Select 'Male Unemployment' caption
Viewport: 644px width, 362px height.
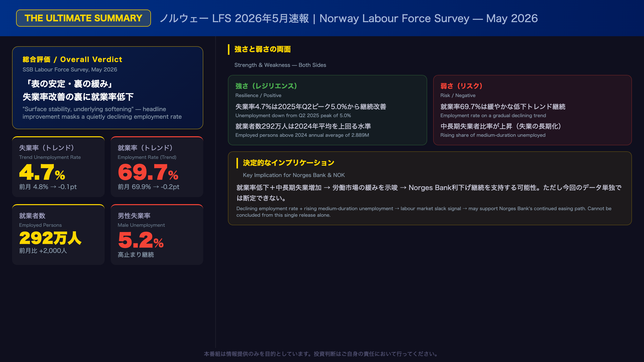pos(141,225)
